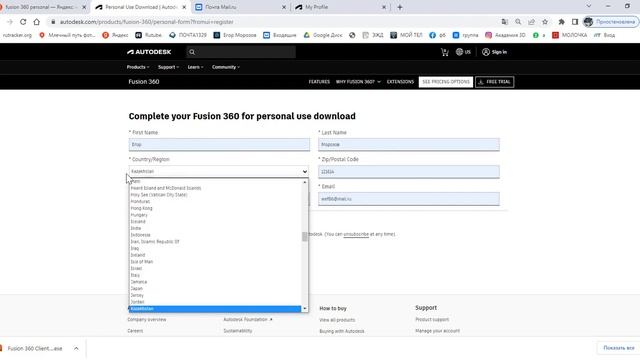The height and width of the screenshot is (360, 640).
Task: Go to the browser home page icon
Action: coord(37,22)
